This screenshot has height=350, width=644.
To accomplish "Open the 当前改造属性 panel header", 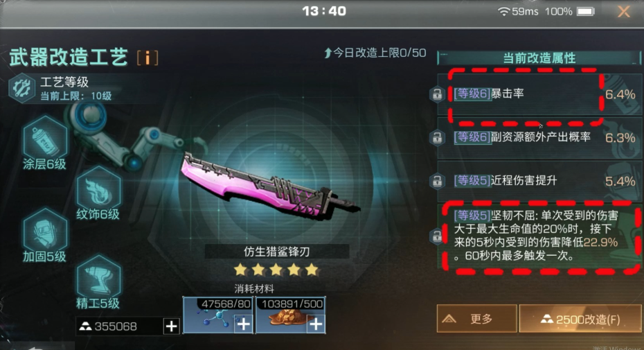I will tap(539, 58).
